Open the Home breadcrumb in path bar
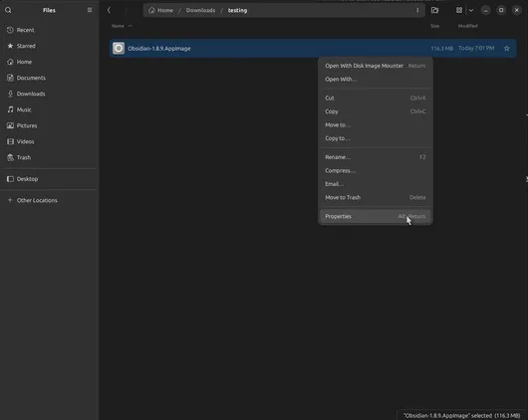The width and height of the screenshot is (528, 420). pos(161,10)
